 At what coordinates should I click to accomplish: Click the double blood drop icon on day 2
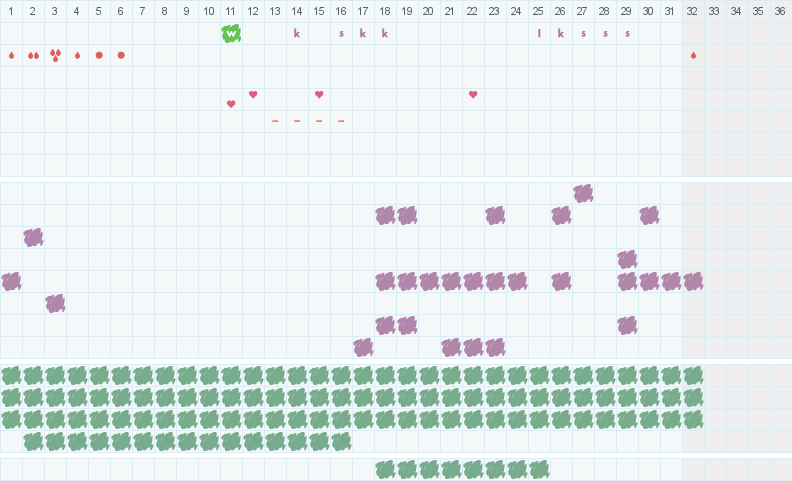pyautogui.click(x=33, y=55)
